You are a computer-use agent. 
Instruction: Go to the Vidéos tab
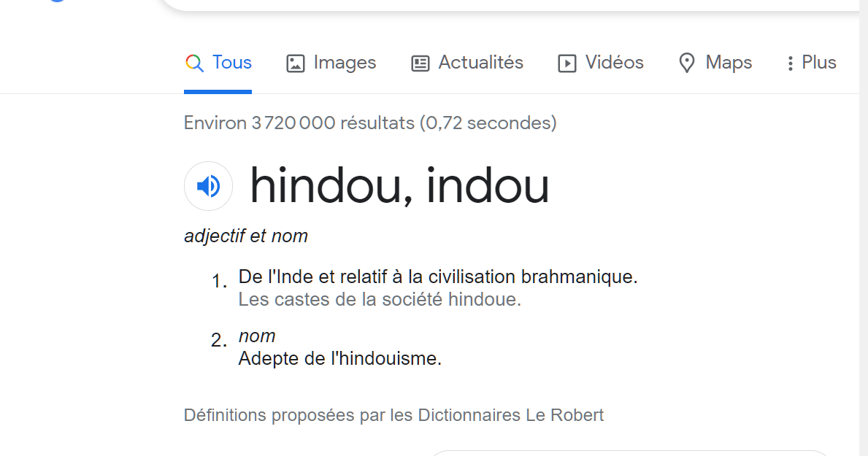click(x=614, y=63)
